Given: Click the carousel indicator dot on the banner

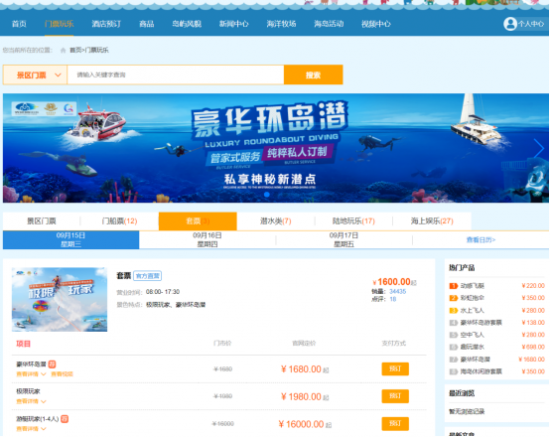Looking at the screenshot, I should coord(267,194).
